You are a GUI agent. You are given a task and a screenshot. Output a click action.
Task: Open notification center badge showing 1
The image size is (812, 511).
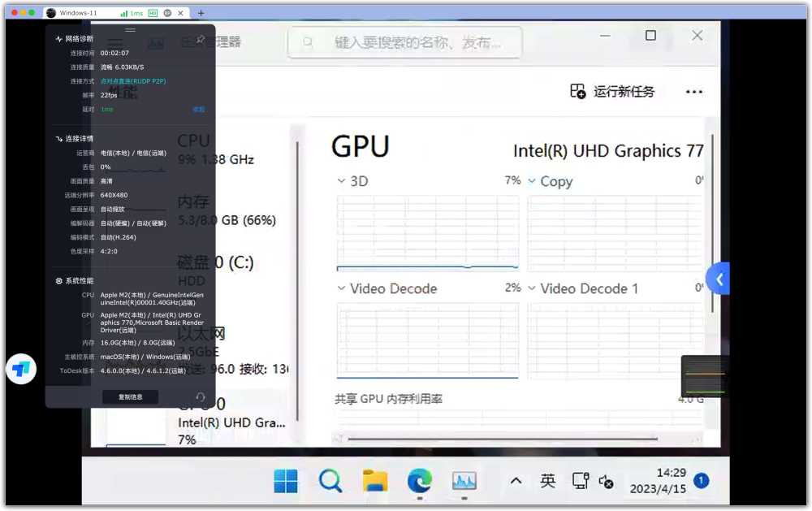[702, 480]
